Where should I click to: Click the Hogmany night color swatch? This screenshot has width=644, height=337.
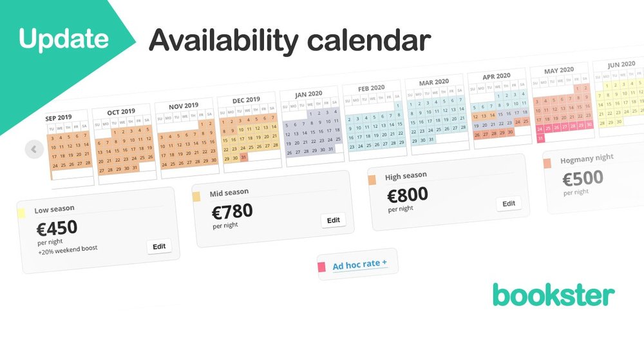click(x=547, y=163)
